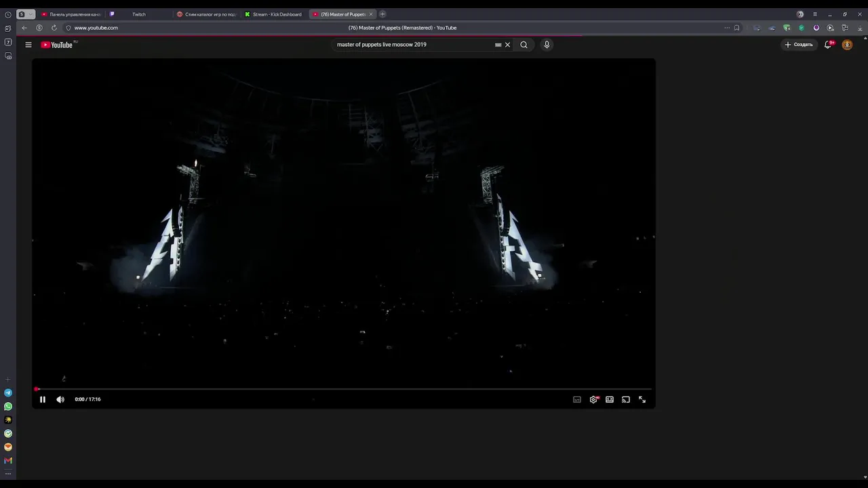
Task: Open the browser profile avatar icon
Action: click(x=800, y=14)
